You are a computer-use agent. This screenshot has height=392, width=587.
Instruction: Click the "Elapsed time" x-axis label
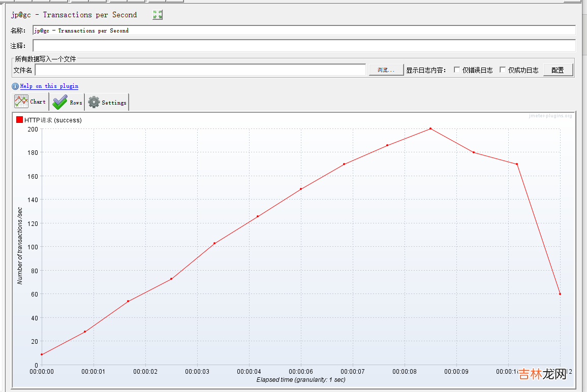pyautogui.click(x=301, y=380)
